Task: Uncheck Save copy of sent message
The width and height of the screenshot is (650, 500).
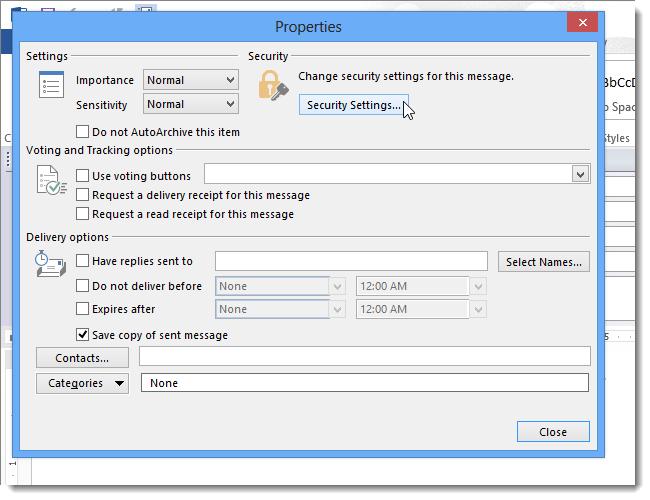Action: tap(82, 335)
